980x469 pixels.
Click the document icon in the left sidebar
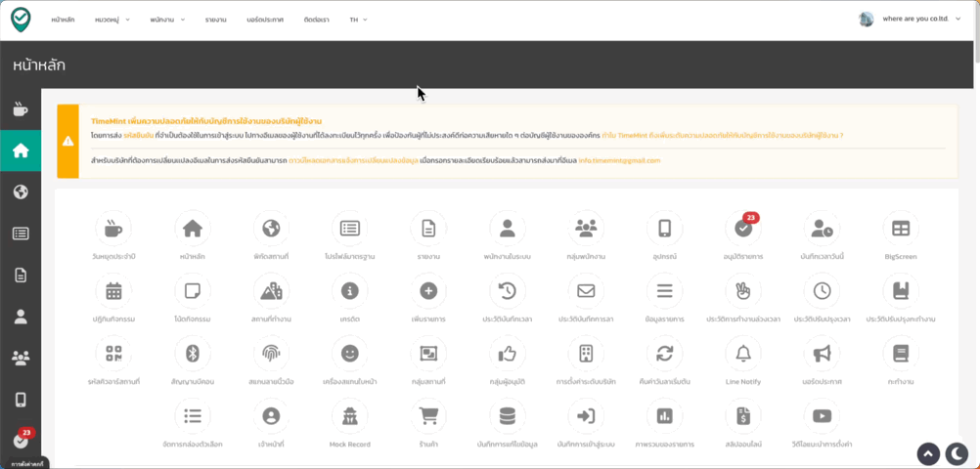point(21,275)
